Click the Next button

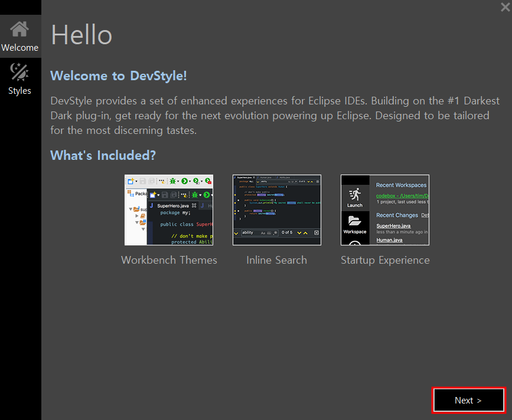[x=468, y=400]
